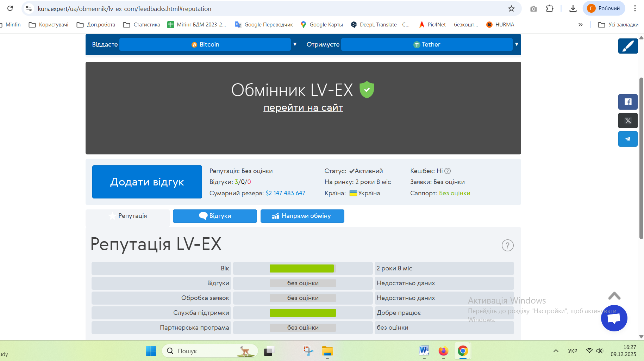This screenshot has height=361, width=644.
Task: Click the Обробка заявок без оцінки bar
Action: pos(303,298)
